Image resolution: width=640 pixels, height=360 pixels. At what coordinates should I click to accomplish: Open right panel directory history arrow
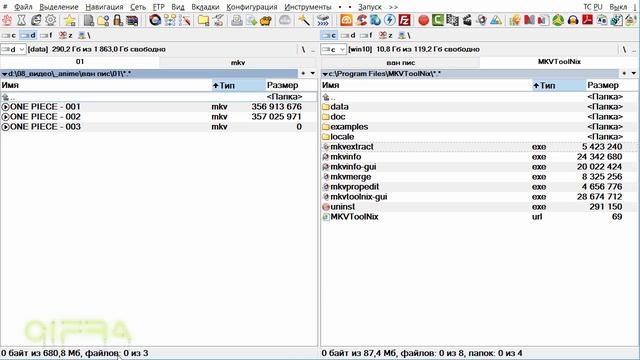633,73
